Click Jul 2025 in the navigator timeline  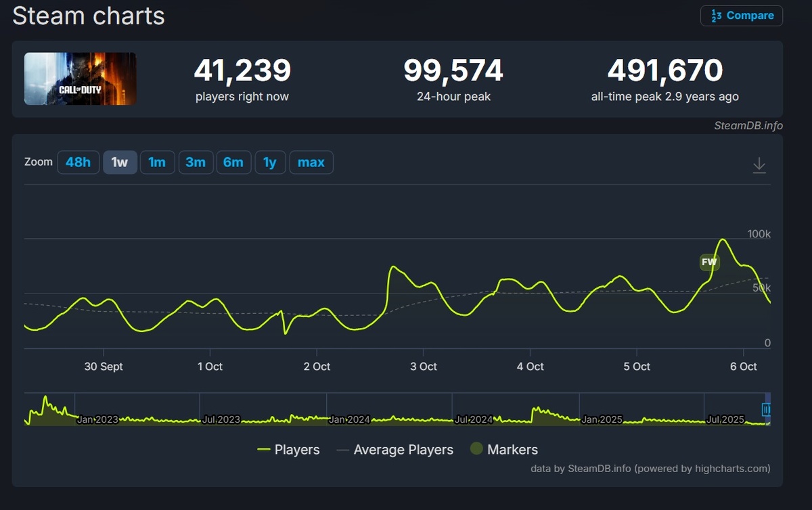point(725,419)
